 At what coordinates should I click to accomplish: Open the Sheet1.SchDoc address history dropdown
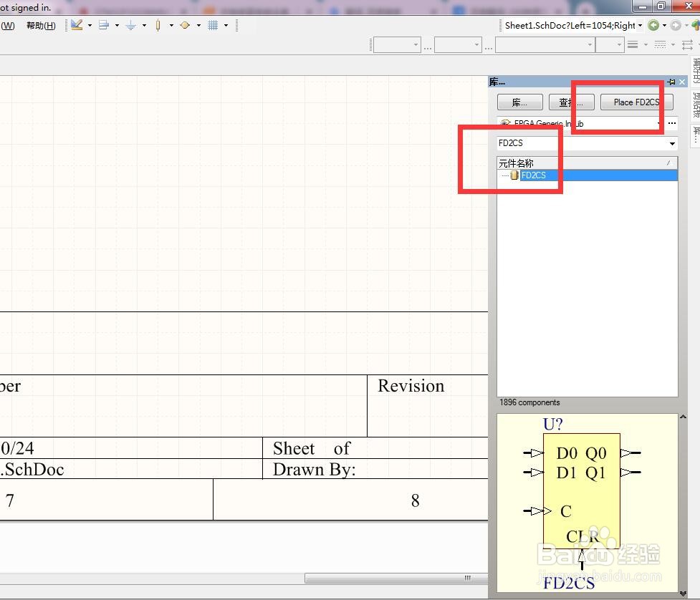click(641, 26)
